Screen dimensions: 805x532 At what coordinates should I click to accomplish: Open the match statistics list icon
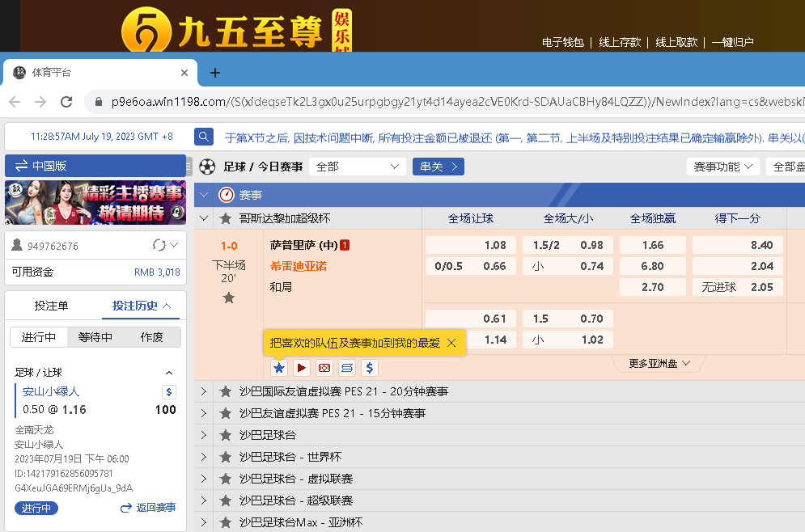point(347,368)
